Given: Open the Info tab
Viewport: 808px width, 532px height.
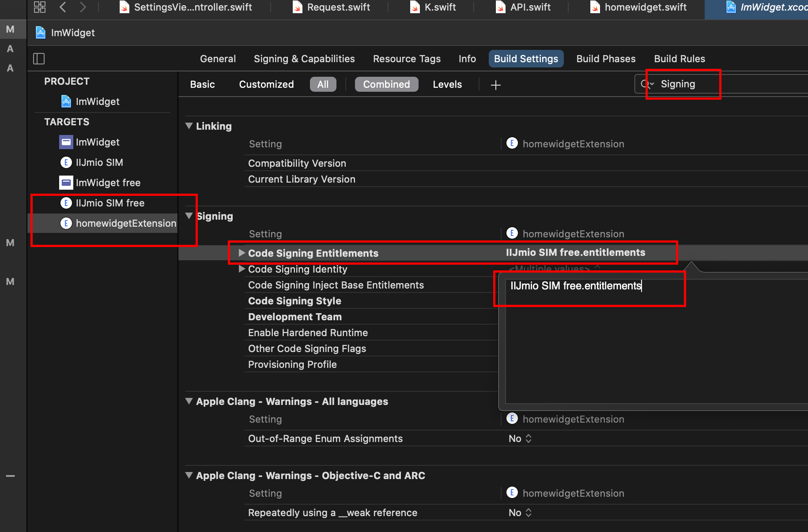Looking at the screenshot, I should point(467,59).
